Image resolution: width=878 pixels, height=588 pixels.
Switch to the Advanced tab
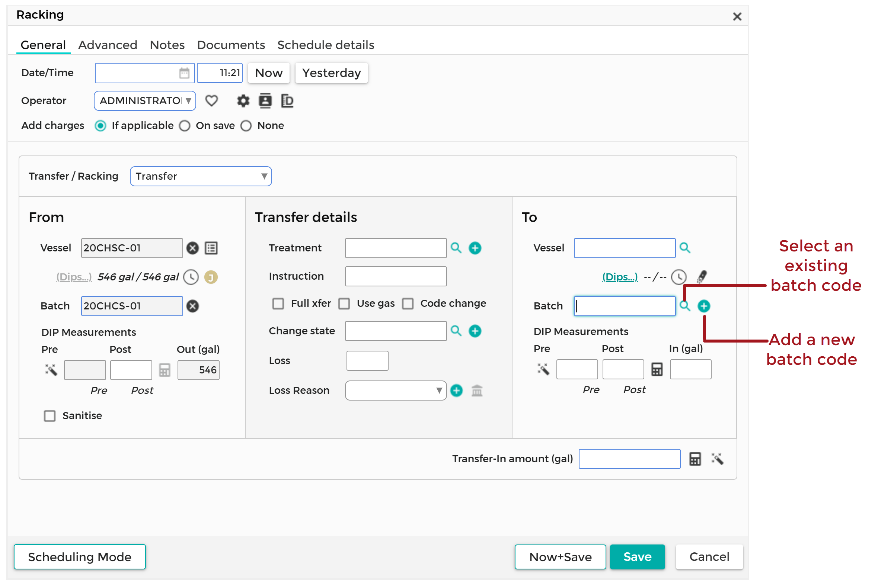[x=107, y=45]
